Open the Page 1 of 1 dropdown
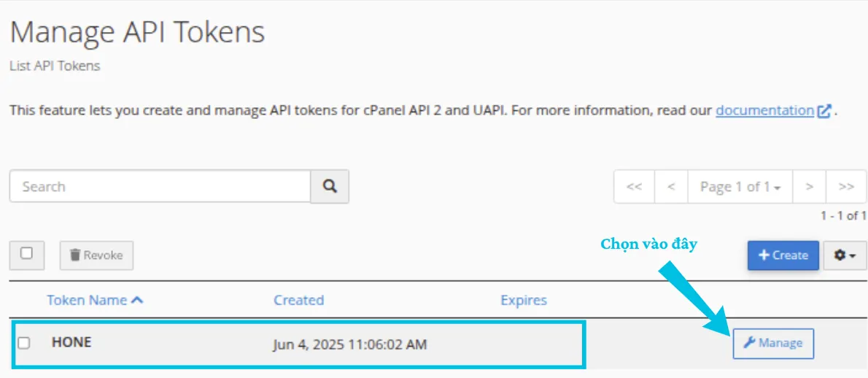 point(740,187)
